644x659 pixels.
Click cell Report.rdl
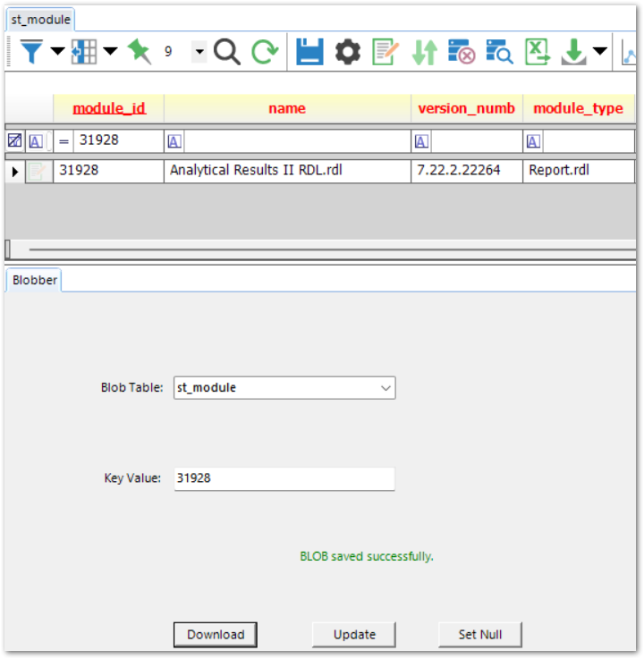click(579, 171)
